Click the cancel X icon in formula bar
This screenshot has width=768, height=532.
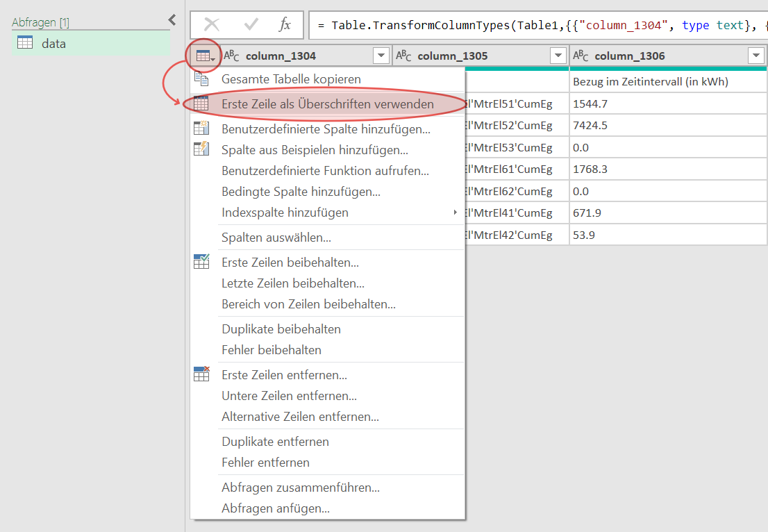[x=212, y=24]
